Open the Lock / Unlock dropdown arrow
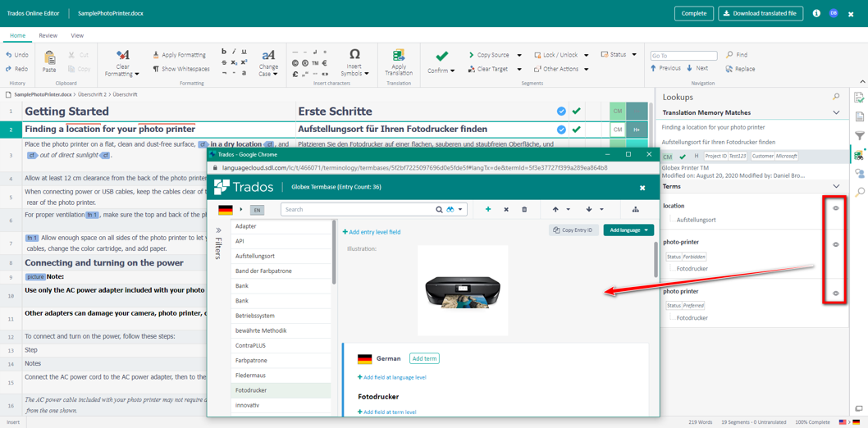This screenshot has height=428, width=868. [587, 55]
